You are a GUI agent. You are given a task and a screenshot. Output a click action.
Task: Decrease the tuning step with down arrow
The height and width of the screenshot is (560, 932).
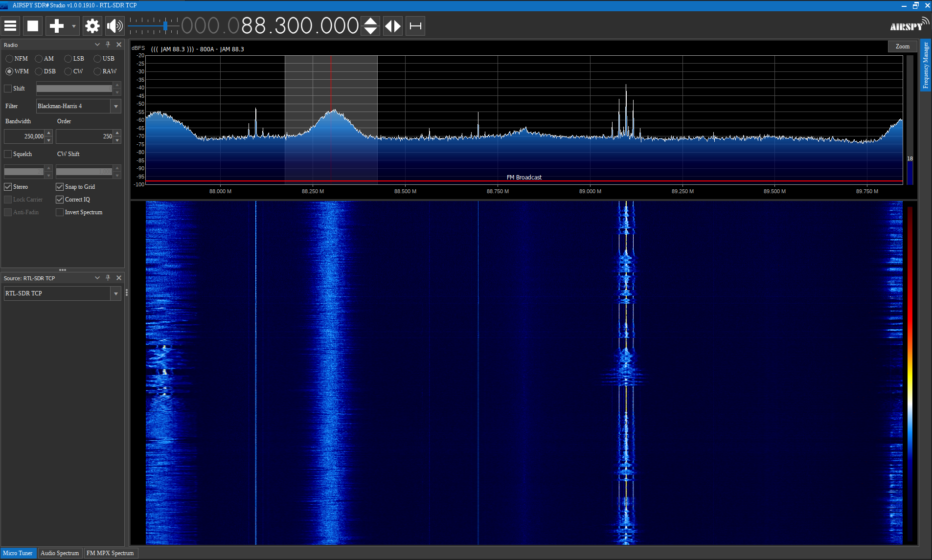(x=370, y=30)
